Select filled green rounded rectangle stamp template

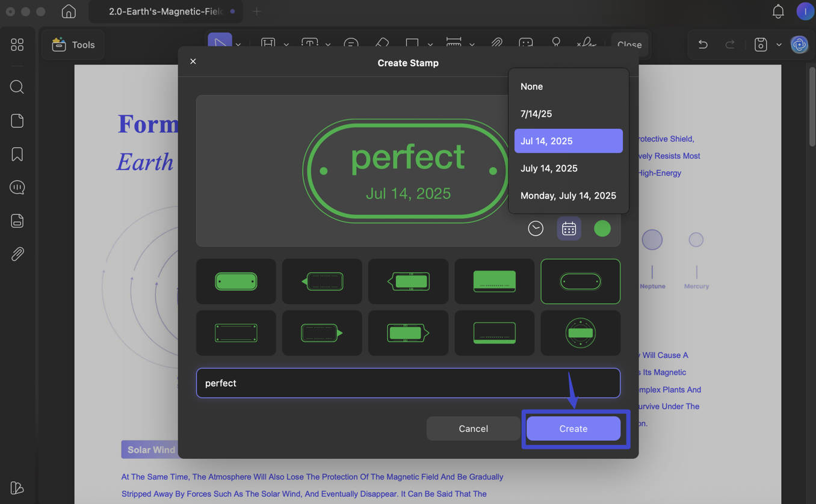coord(236,281)
